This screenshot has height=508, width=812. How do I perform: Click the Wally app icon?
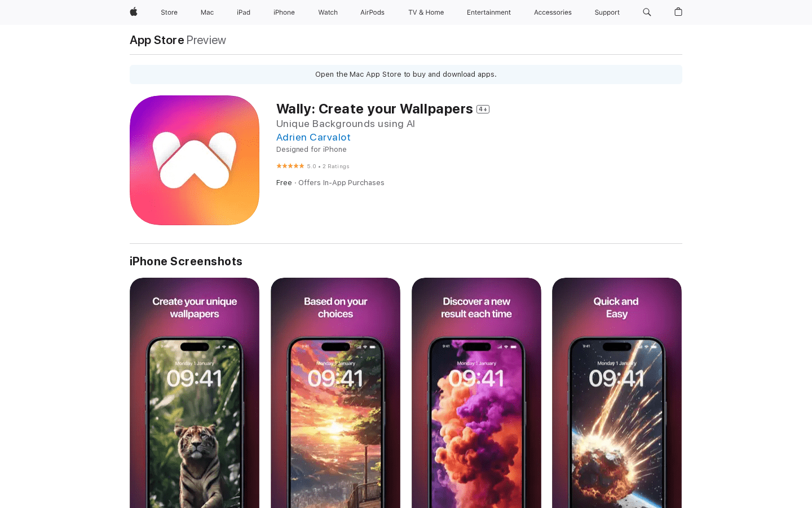(x=195, y=160)
